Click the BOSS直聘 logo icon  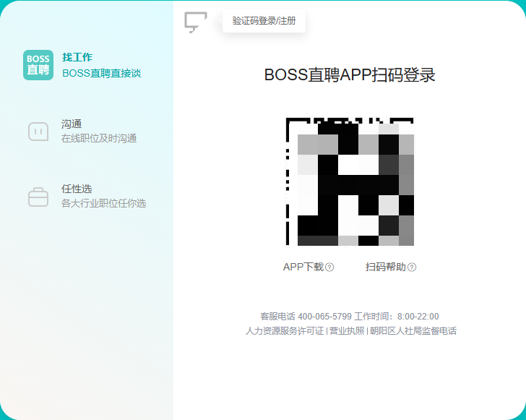point(38,65)
